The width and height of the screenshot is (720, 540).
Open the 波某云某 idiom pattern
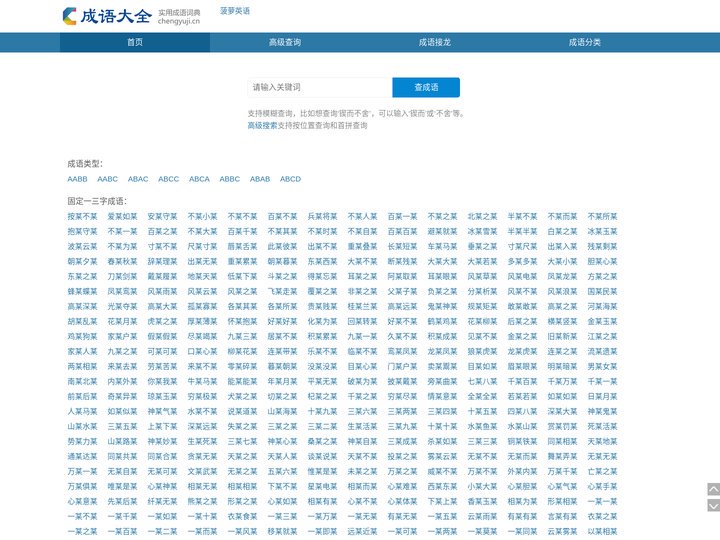click(82, 247)
